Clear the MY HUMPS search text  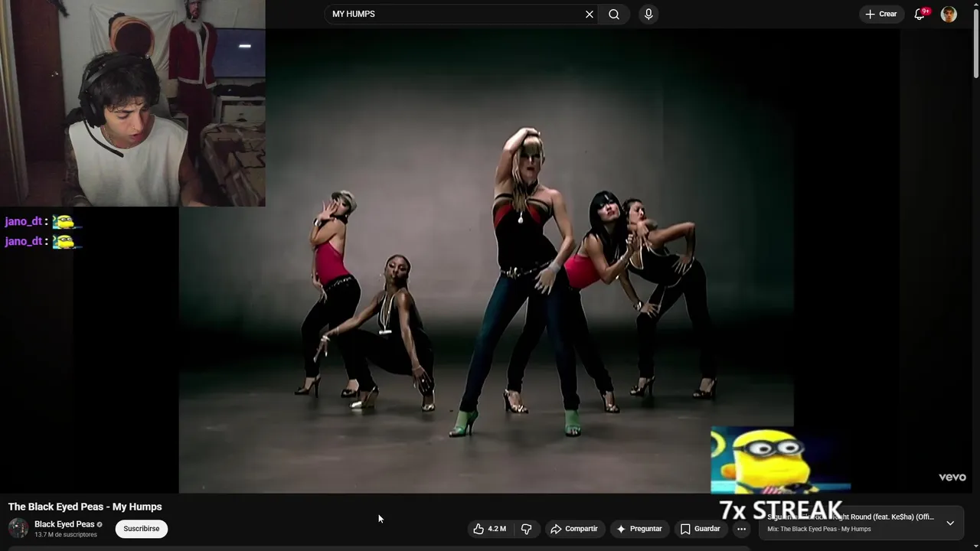click(x=590, y=14)
